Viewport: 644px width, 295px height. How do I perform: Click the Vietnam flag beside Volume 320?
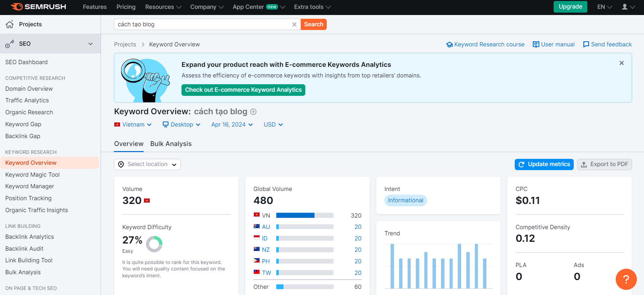[147, 201]
